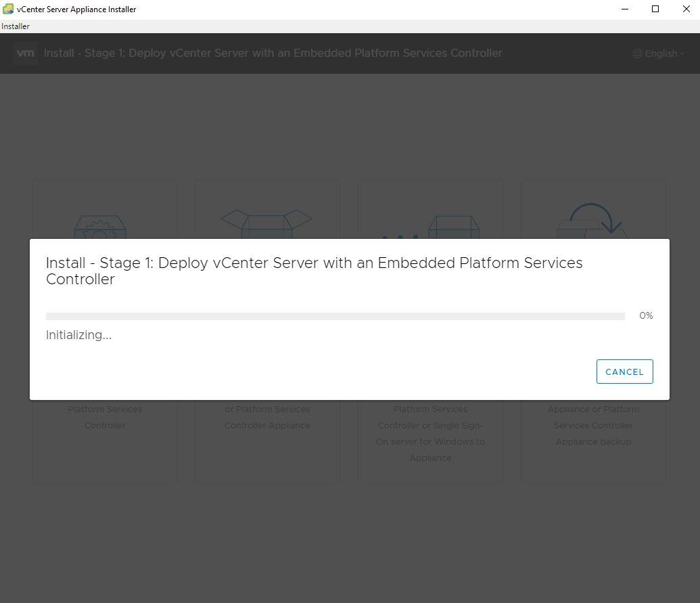Viewport: 700px width, 603px height.
Task: Click the dialog heading Install - Stage 1
Action: tap(314, 271)
